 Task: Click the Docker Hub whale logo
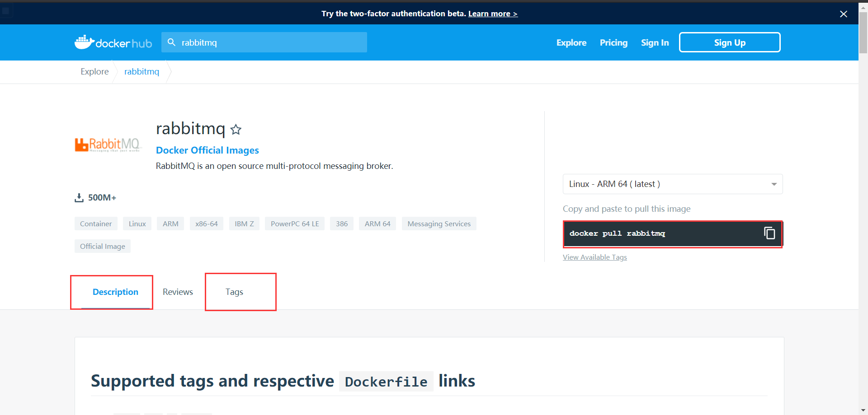[x=113, y=42]
